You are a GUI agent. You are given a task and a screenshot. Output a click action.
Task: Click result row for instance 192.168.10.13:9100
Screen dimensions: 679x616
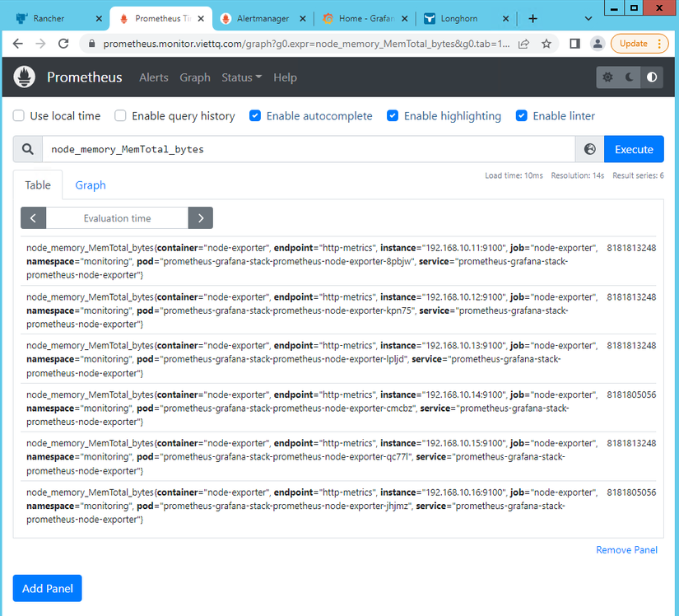pos(338,359)
